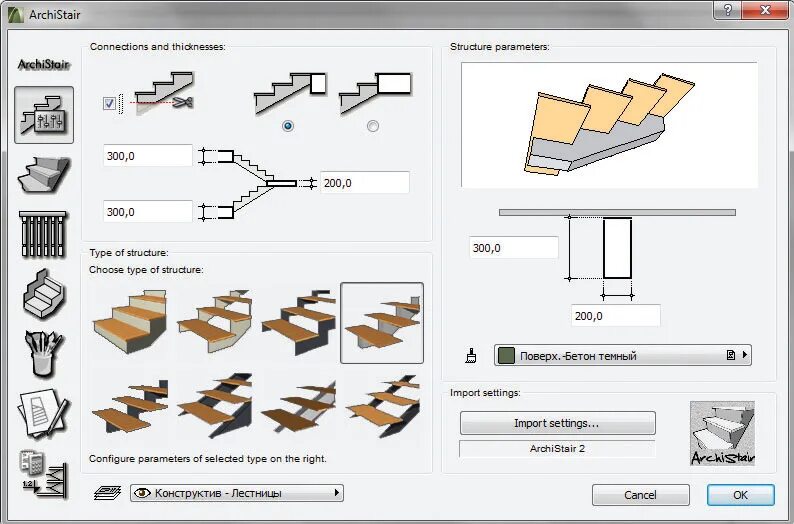794x524 pixels.
Task: Open the drawing sheets and pencil sidebar tab
Action: click(44, 414)
